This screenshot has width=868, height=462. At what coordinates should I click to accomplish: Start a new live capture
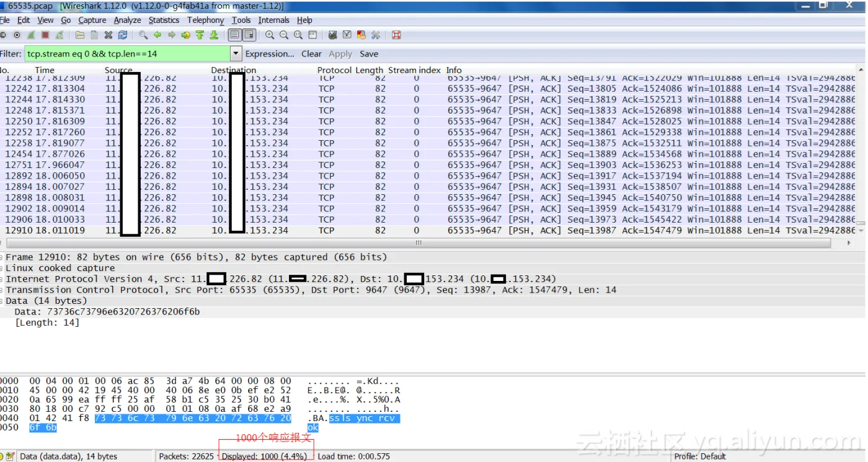pyautogui.click(x=30, y=35)
